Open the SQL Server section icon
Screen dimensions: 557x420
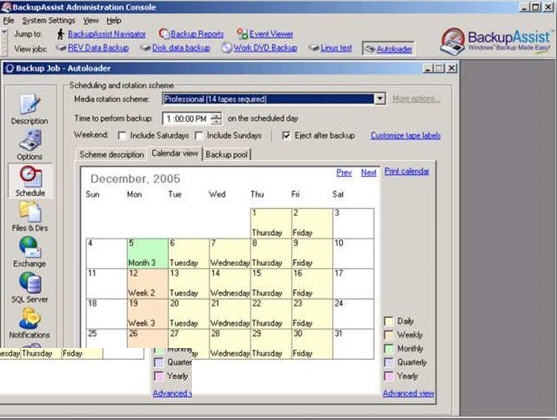click(x=30, y=283)
